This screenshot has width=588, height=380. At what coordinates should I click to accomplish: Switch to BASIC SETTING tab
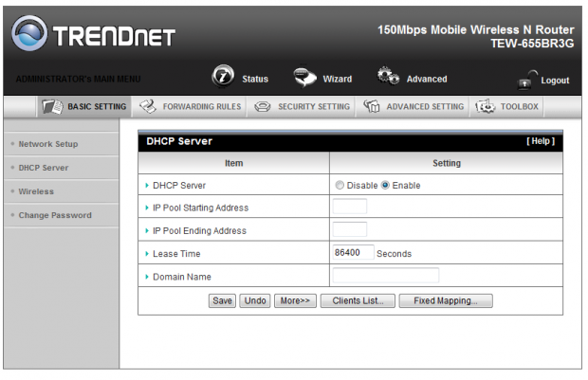(x=84, y=107)
